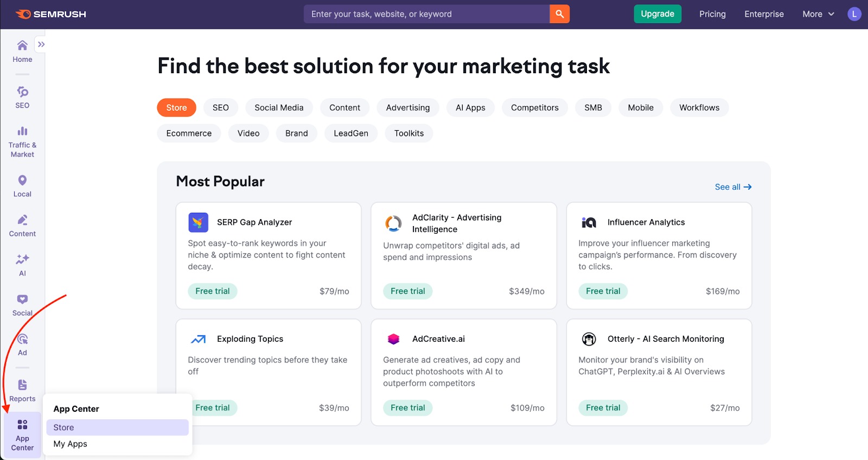Expand the sidebar with double chevron
The image size is (868, 460).
(41, 44)
